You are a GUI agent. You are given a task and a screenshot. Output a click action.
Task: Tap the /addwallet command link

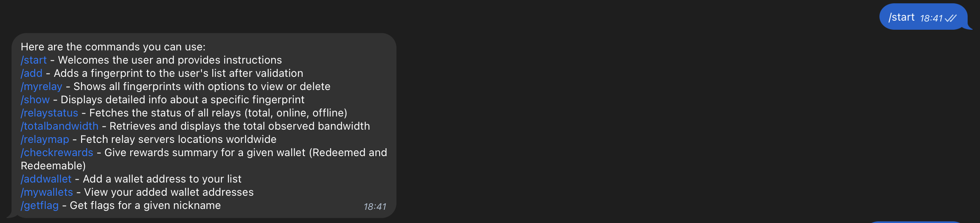click(x=46, y=179)
